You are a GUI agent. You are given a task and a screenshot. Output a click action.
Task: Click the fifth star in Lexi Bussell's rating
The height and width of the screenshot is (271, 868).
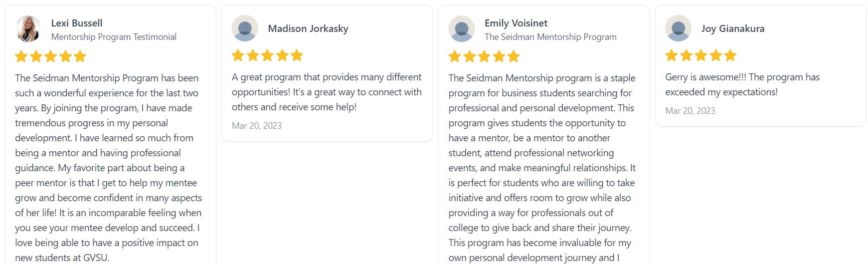point(80,56)
